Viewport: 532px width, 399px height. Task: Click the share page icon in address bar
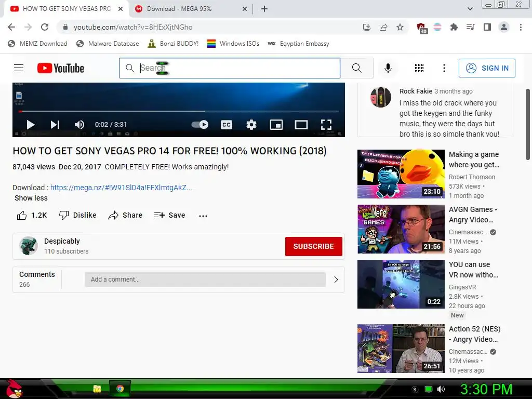click(383, 27)
